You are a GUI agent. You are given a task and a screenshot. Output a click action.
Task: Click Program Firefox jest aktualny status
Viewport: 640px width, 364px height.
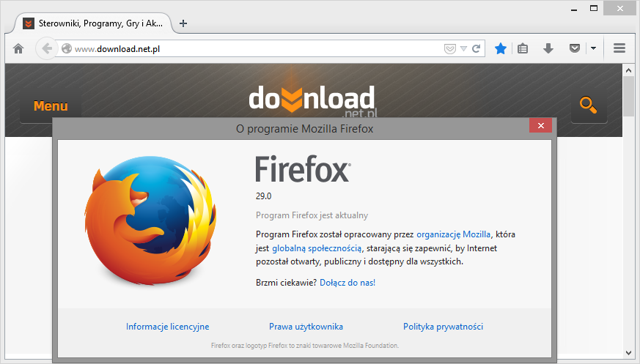(x=312, y=215)
